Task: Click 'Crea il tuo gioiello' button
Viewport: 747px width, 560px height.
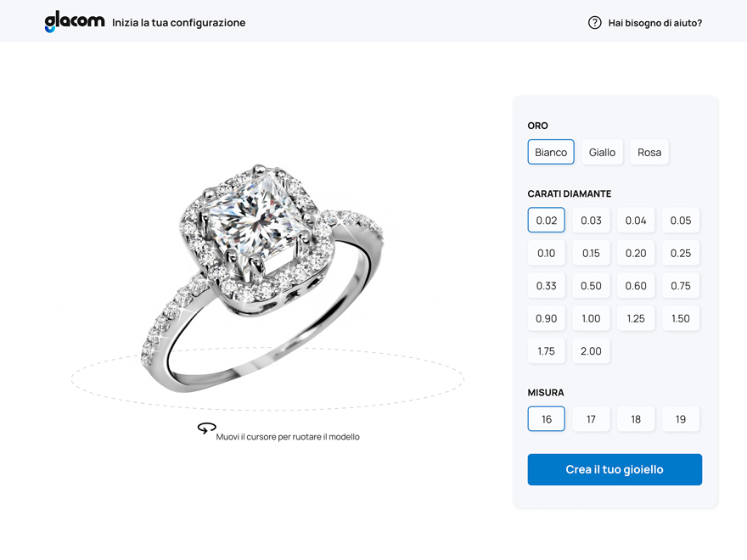Action: 615,469
